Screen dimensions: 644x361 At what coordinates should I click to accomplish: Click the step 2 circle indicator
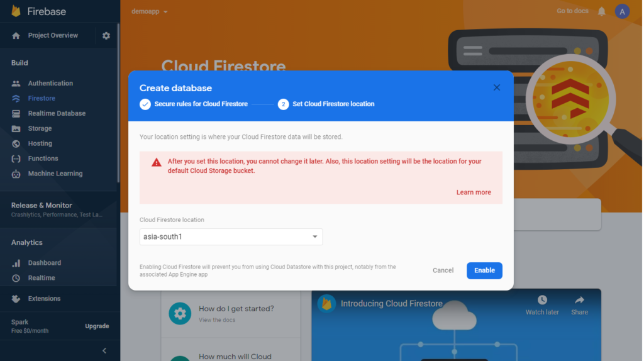coord(283,104)
